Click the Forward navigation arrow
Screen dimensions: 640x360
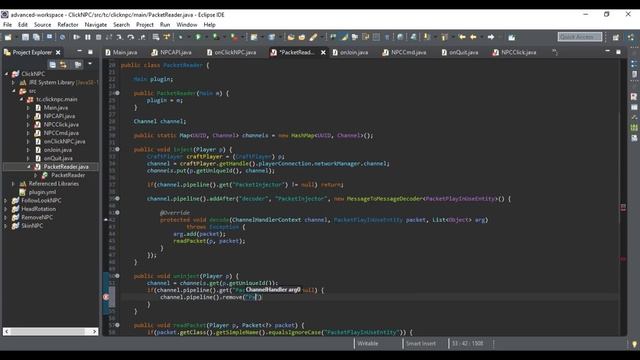pyautogui.click(x=491, y=37)
